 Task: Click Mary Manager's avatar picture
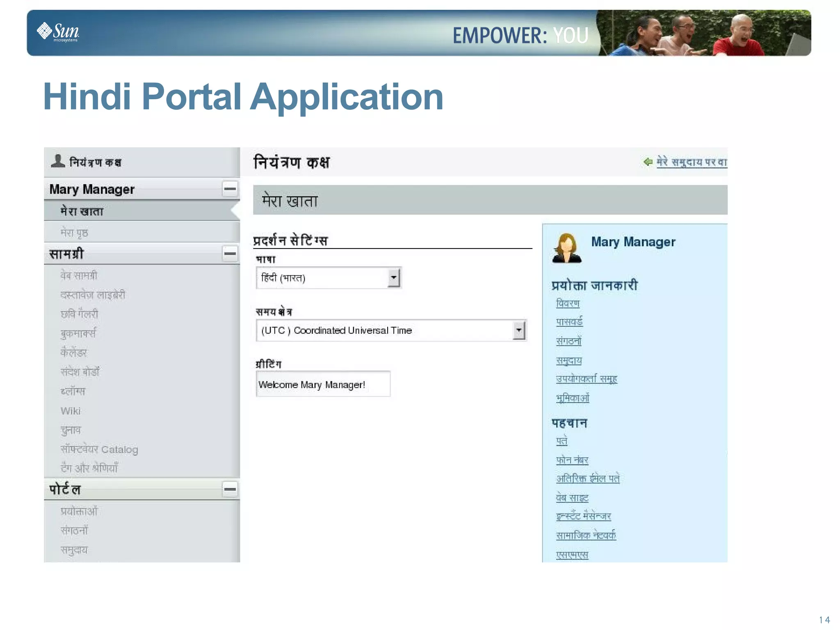tap(567, 248)
